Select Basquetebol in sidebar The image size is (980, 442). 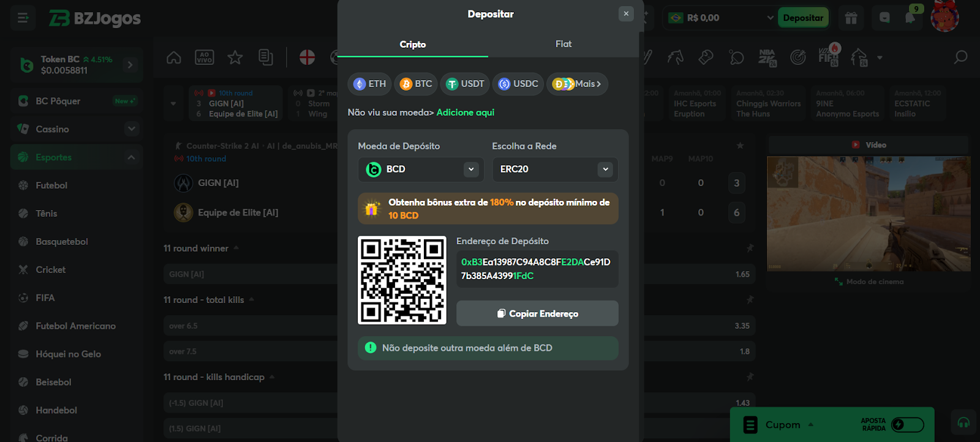point(62,242)
